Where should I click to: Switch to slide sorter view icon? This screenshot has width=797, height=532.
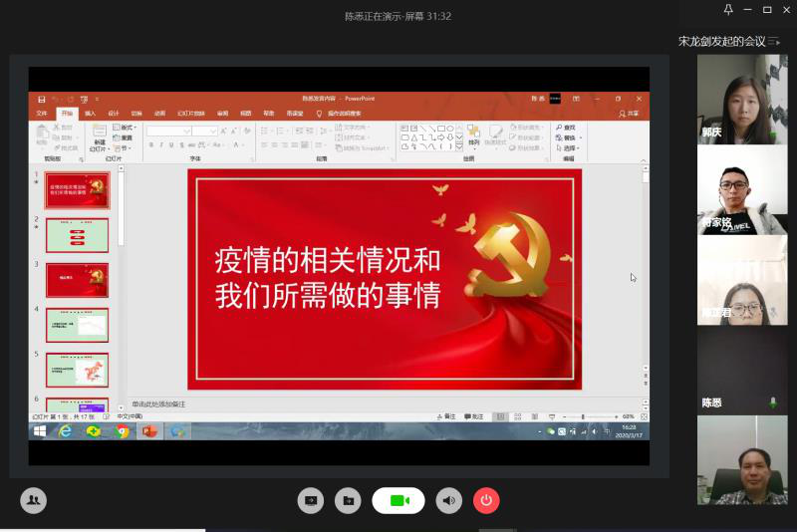click(518, 416)
